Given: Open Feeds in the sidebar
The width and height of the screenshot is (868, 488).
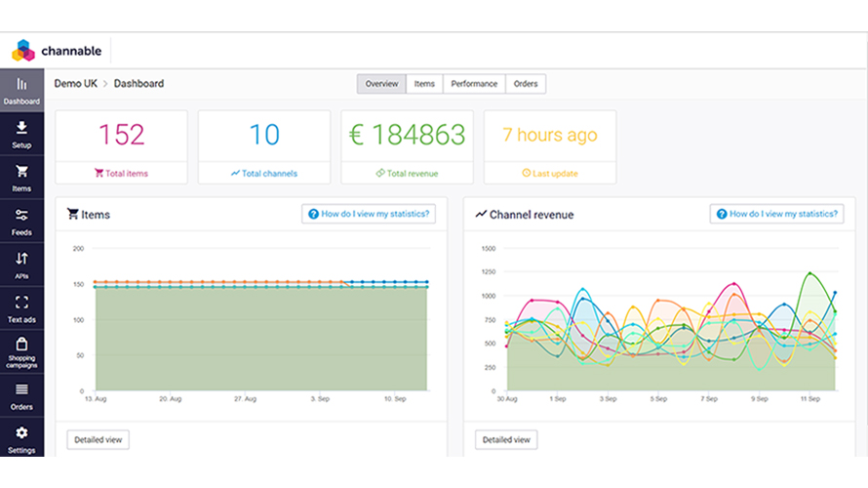Looking at the screenshot, I should (x=21, y=222).
